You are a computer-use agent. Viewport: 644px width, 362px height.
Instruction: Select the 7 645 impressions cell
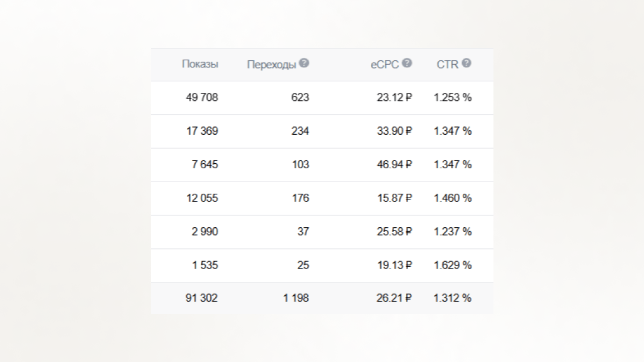[x=205, y=164]
